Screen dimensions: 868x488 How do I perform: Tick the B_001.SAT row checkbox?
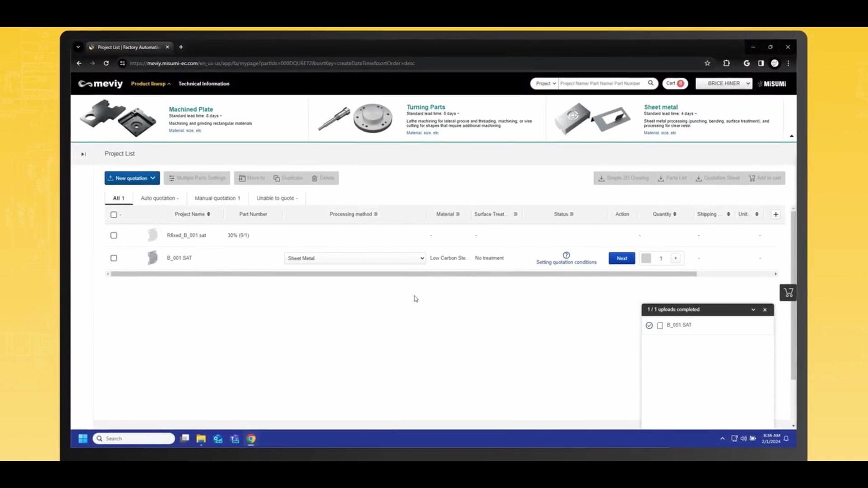pos(114,258)
